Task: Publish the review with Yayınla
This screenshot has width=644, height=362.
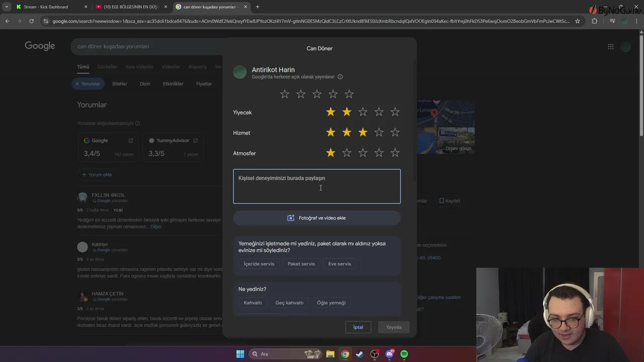Action: pyautogui.click(x=393, y=327)
